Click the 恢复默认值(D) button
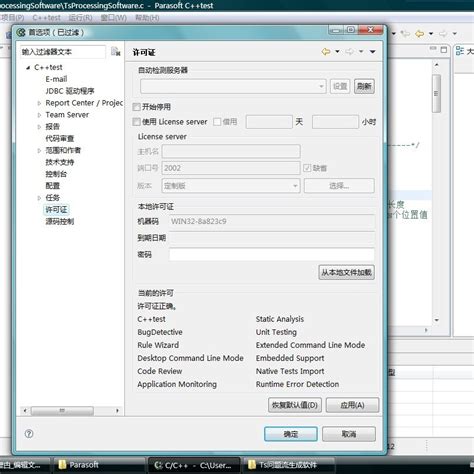Image resolution: width=474 pixels, height=474 pixels. (295, 405)
